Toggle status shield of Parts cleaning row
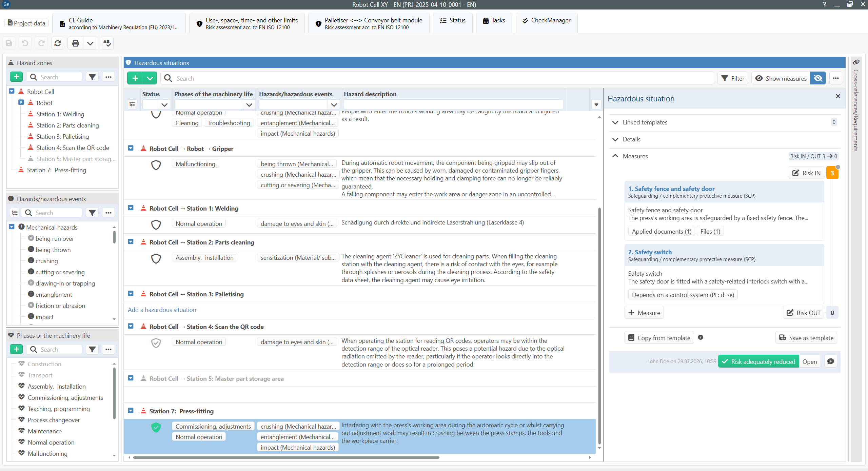 pyautogui.click(x=156, y=258)
